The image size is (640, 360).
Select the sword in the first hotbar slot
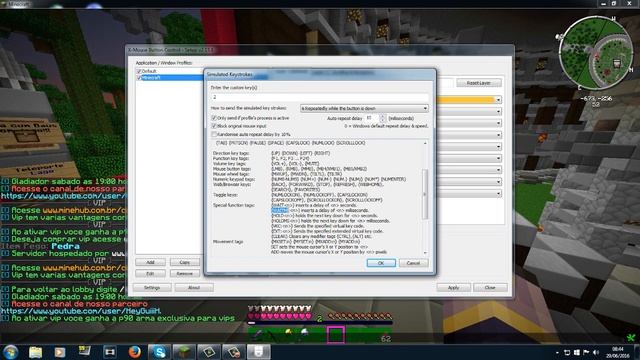(x=258, y=335)
